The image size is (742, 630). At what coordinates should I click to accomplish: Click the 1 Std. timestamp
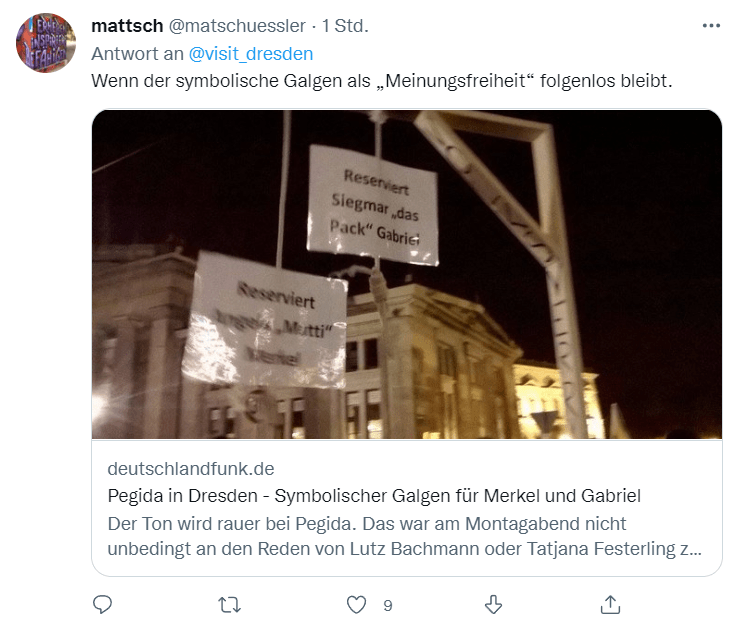coord(345,26)
